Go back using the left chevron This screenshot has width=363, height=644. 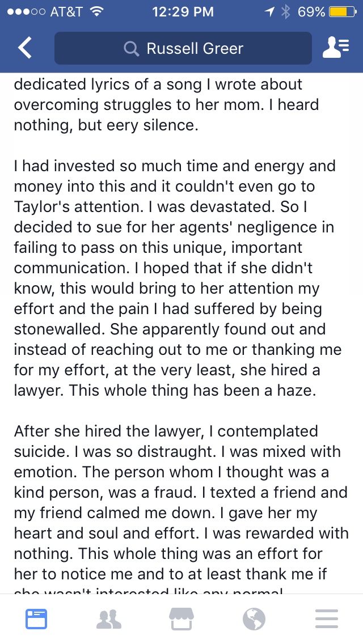click(x=24, y=48)
